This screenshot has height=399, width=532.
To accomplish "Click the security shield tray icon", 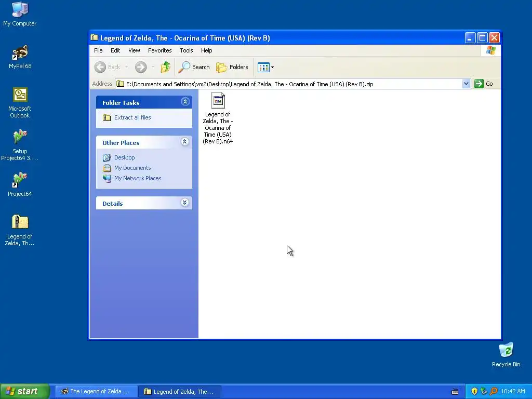I will coord(474,391).
